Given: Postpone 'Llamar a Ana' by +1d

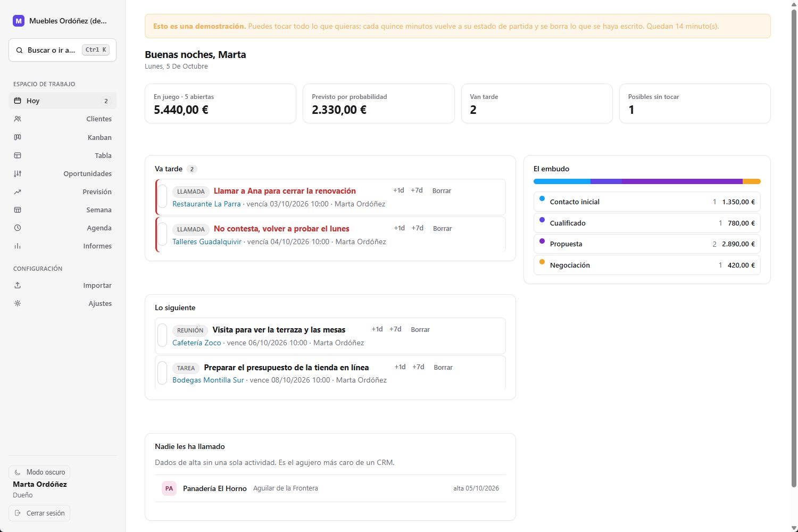Looking at the screenshot, I should (x=398, y=190).
